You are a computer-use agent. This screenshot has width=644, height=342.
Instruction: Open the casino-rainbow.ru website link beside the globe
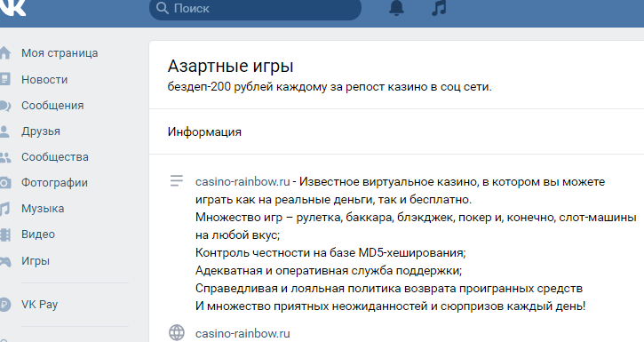(x=242, y=333)
